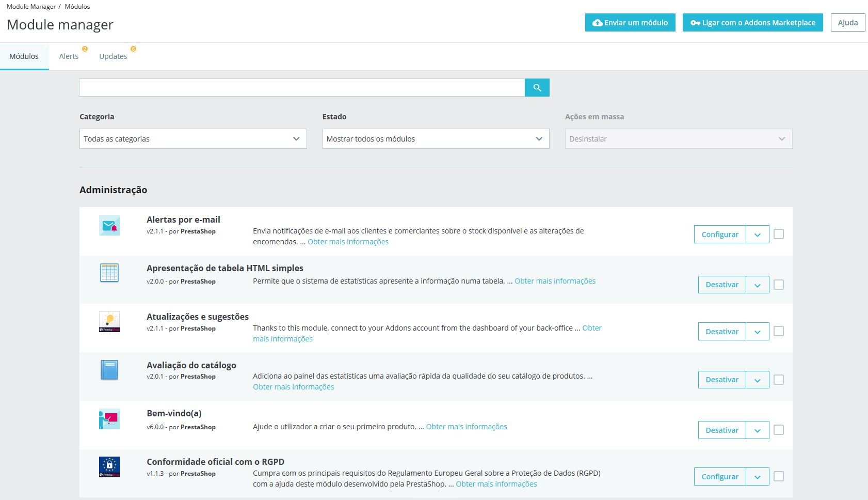
Task: Click the Alerts tab notification badge
Action: (x=85, y=49)
